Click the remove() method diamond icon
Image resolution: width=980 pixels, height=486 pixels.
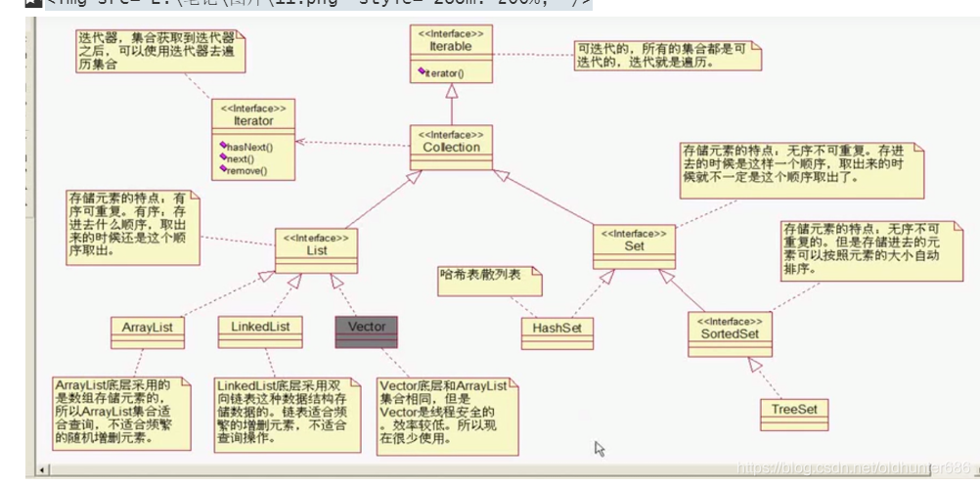tap(222, 168)
